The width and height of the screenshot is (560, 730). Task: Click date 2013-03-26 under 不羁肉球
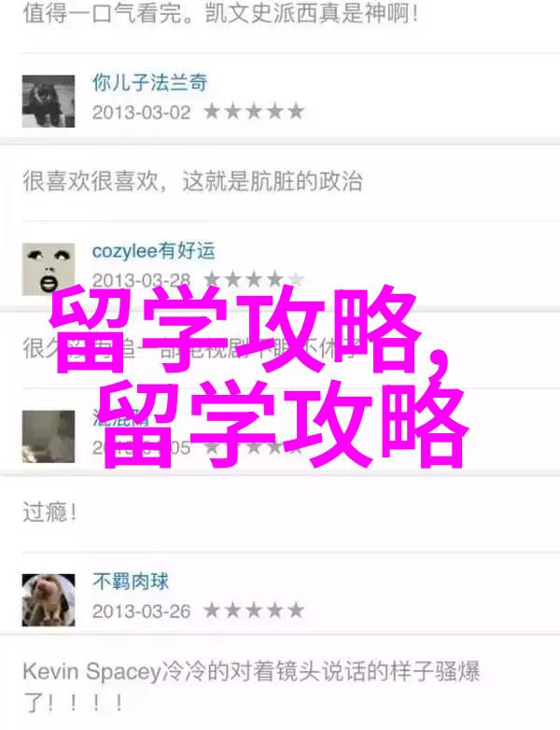(x=142, y=611)
